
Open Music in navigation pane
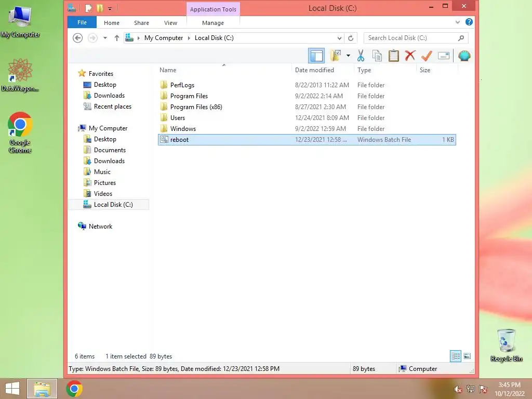click(102, 171)
